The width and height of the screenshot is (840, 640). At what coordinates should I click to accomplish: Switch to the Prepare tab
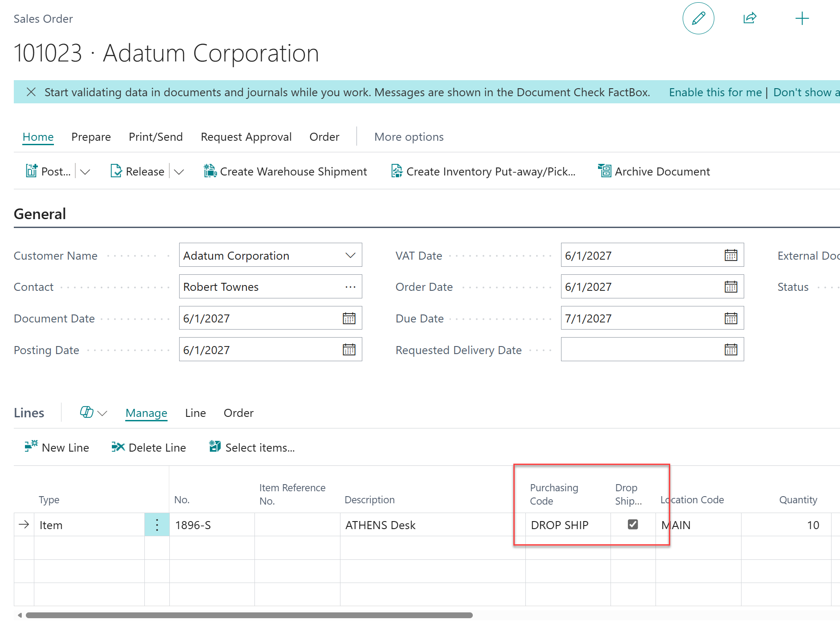[x=91, y=137]
